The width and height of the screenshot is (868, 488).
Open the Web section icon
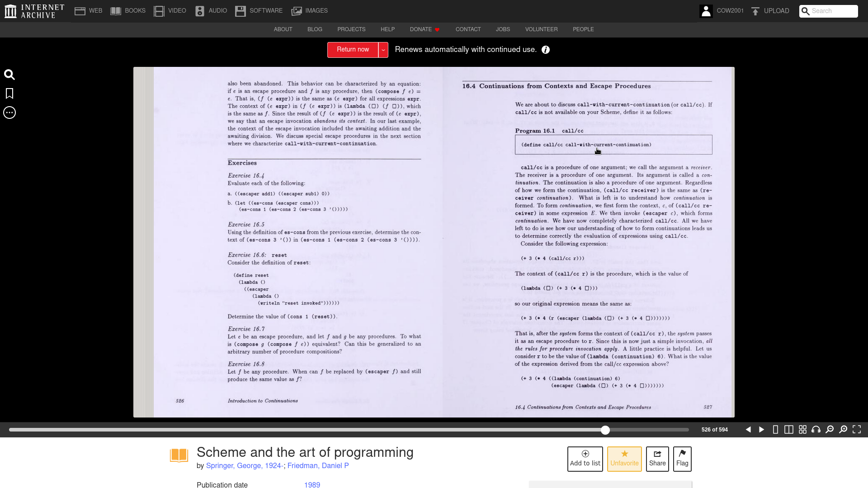80,11
